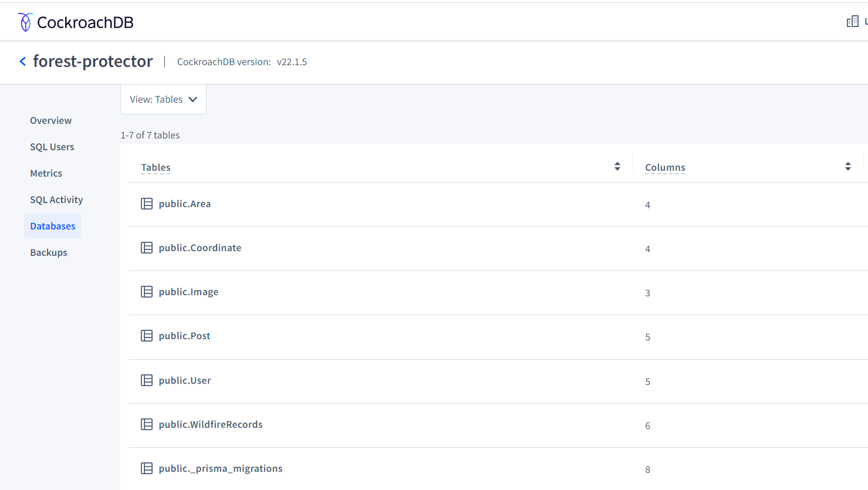Open the public._prisma_migrations table
Screen dimensions: 868x490
[x=221, y=468]
